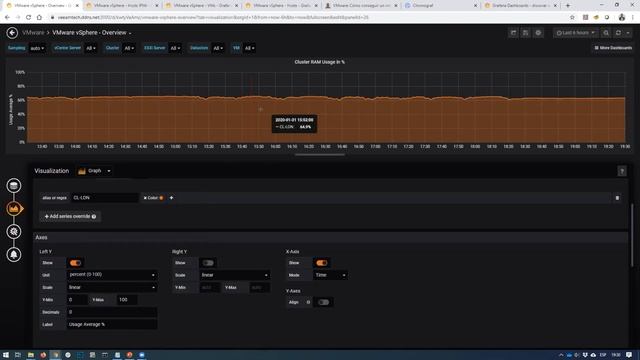Screen dimensions: 640x360
Task: Open the Left Y Unit percent dropdown
Action: pos(112,275)
